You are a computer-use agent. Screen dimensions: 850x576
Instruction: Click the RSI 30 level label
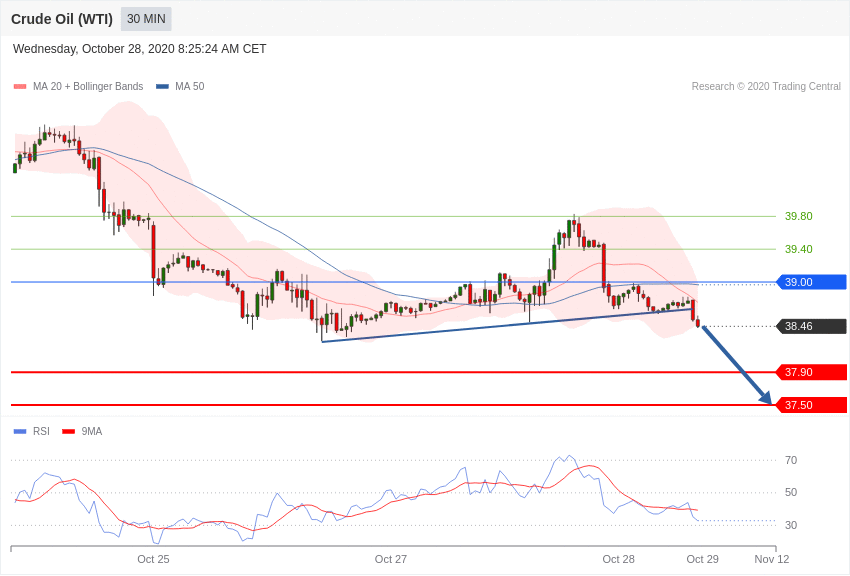coord(791,525)
